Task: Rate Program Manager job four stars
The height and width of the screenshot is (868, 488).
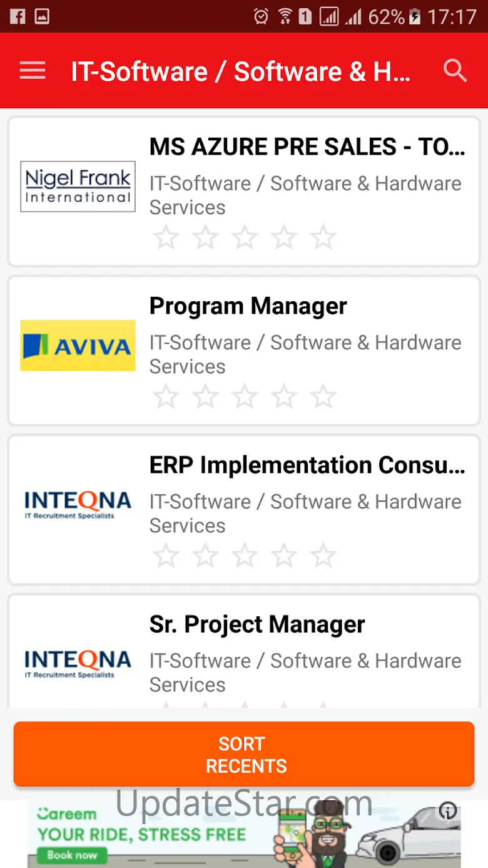Action: [284, 396]
